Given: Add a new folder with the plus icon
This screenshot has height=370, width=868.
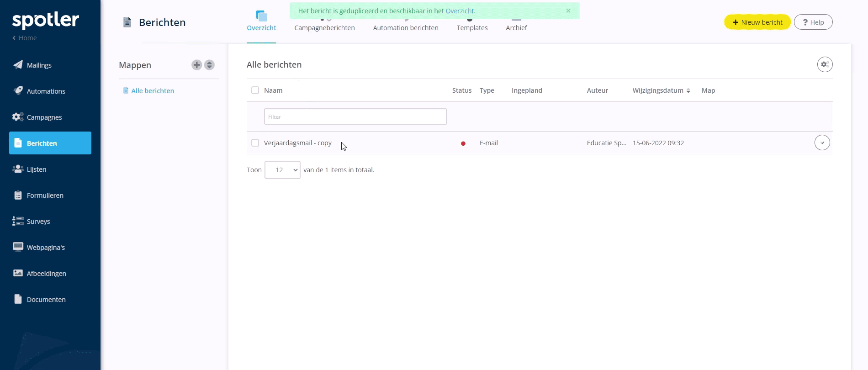Looking at the screenshot, I should 196,65.
